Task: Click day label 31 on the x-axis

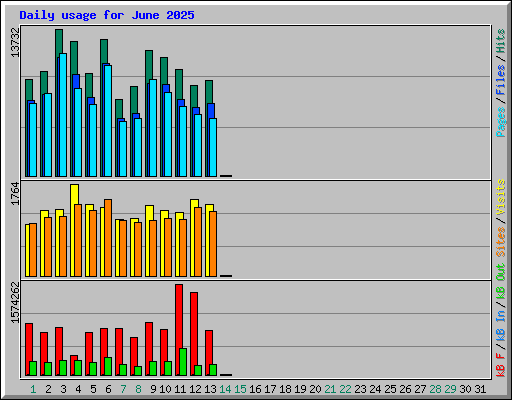Action: tap(480, 389)
